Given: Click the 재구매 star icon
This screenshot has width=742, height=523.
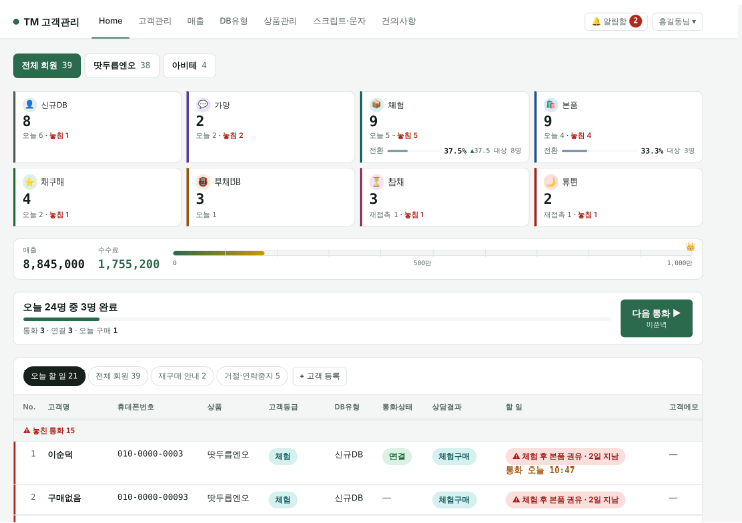Looking at the screenshot, I should 29,182.
